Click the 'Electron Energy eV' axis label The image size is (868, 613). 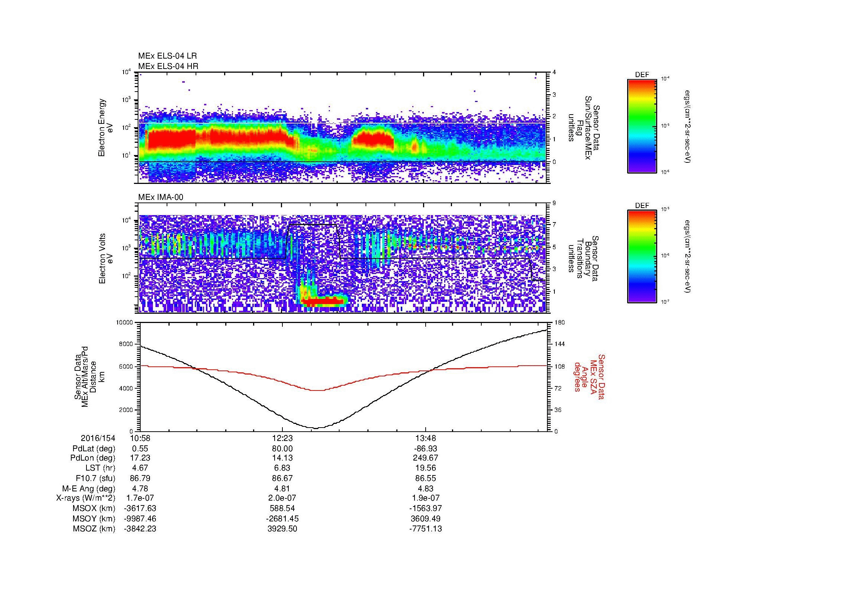coord(105,128)
